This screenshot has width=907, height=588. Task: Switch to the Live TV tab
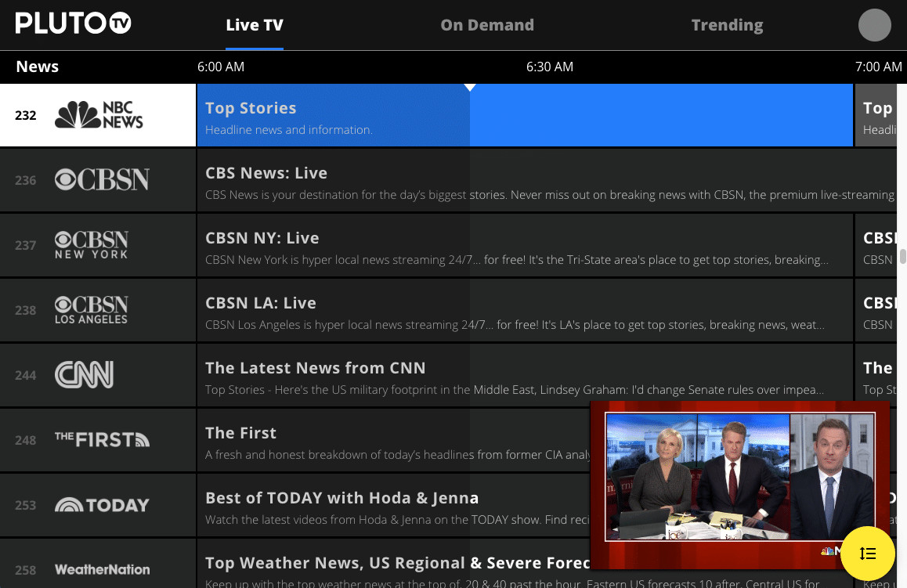(255, 25)
